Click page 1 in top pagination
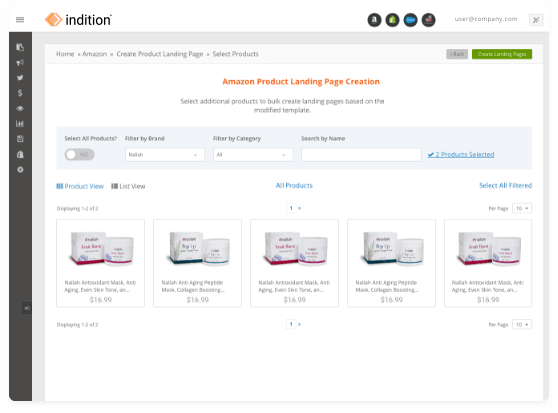The height and width of the screenshot is (413, 558). click(x=291, y=208)
